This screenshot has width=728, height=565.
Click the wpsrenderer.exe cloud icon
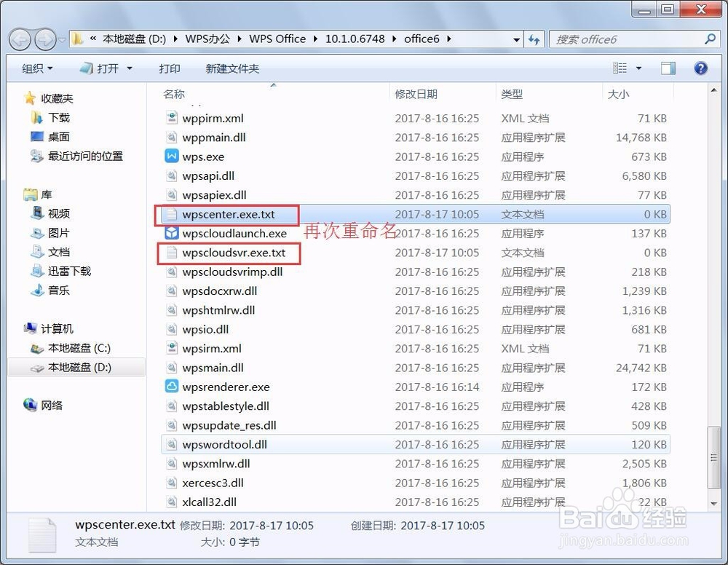[x=172, y=387]
